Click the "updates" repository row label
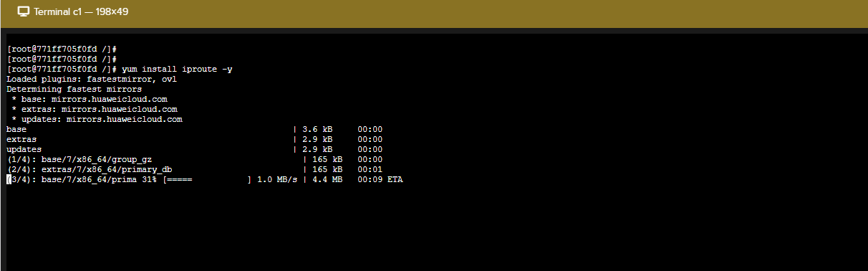Image resolution: width=868 pixels, height=271 pixels. (24, 149)
